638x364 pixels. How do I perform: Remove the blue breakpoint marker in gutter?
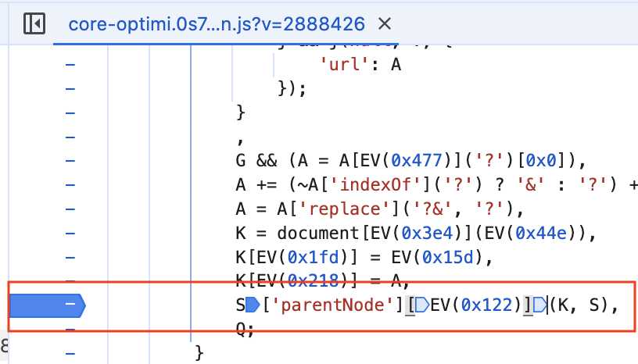click(45, 305)
